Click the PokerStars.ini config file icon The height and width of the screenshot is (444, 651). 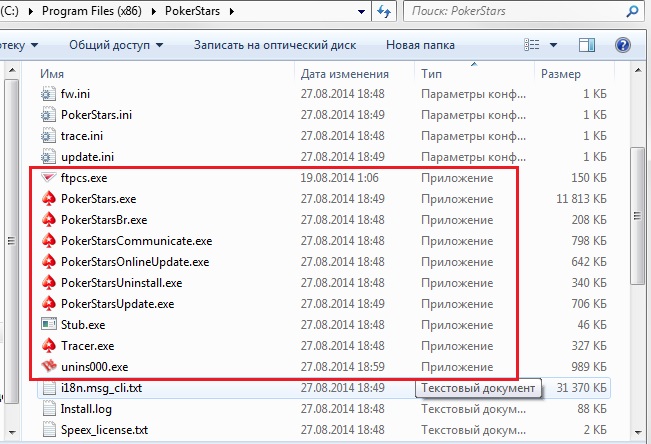[48, 115]
